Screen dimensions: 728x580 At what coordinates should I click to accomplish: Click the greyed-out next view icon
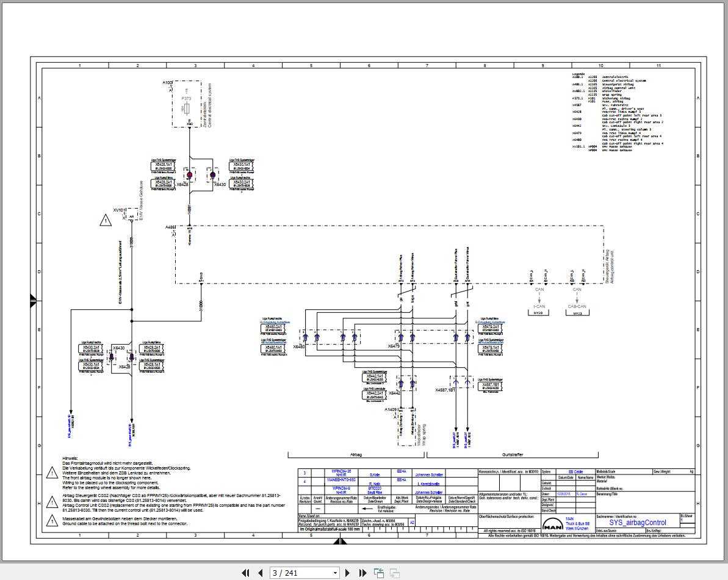pyautogui.click(x=395, y=573)
